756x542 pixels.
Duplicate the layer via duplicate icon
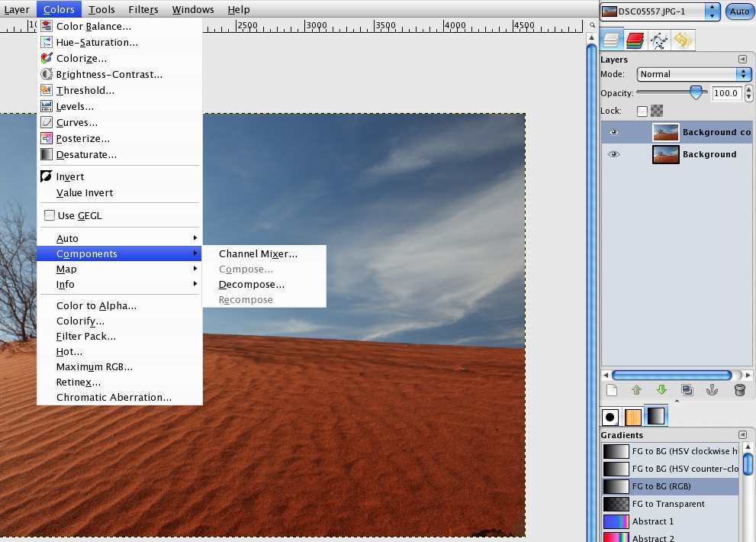pyautogui.click(x=687, y=390)
